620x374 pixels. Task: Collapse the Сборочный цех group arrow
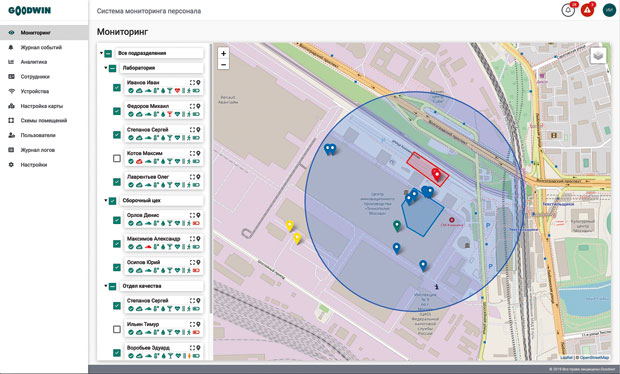[x=106, y=200]
